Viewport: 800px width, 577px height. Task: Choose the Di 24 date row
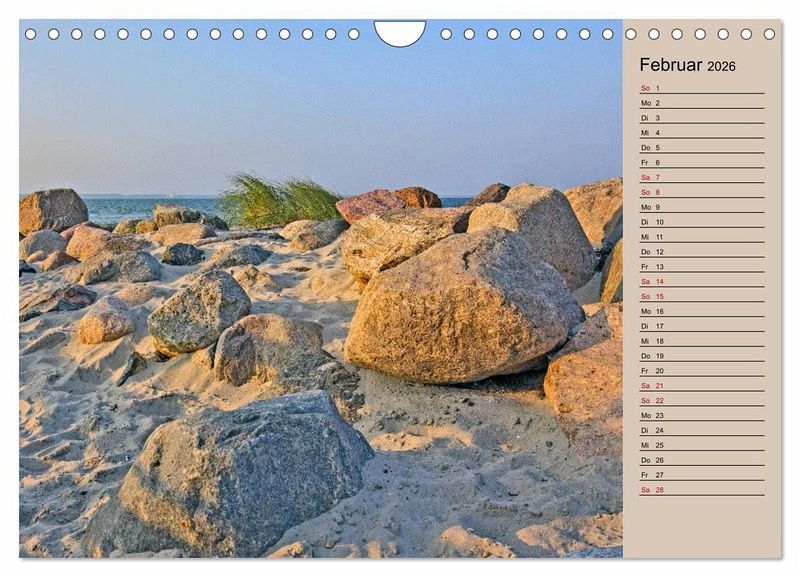[x=700, y=430]
